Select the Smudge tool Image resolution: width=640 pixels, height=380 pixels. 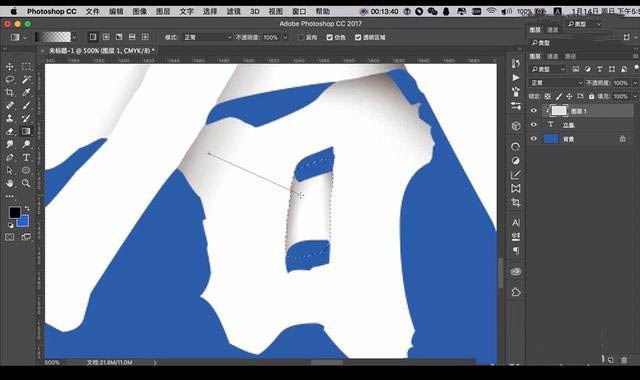[10, 144]
